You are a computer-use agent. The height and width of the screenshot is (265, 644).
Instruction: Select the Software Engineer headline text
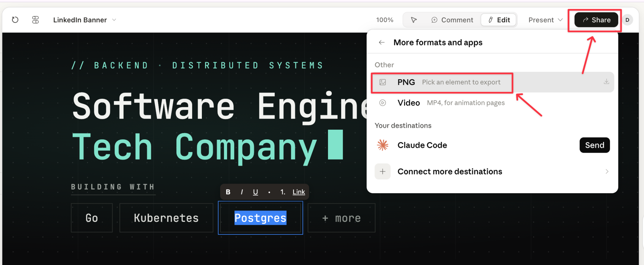coord(220,107)
